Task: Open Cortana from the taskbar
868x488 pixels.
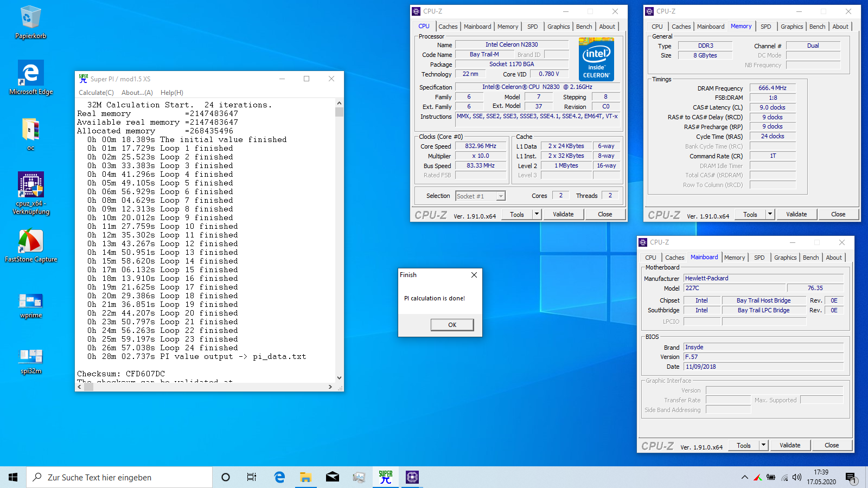Action: [x=226, y=477]
